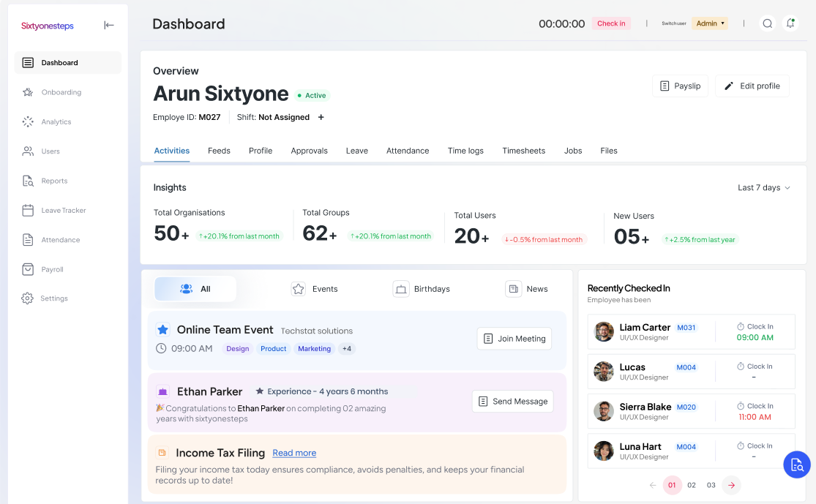Filter activity feed by Events

pos(315,289)
